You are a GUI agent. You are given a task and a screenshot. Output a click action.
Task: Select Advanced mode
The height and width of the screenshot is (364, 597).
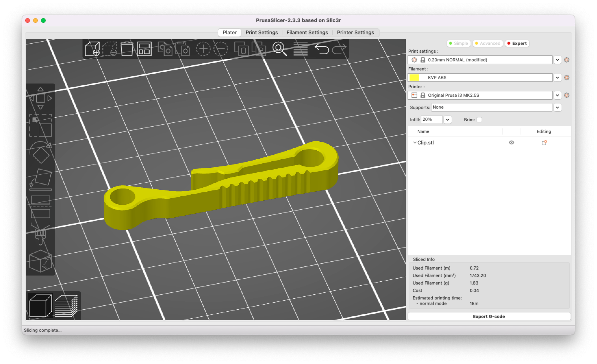point(488,43)
